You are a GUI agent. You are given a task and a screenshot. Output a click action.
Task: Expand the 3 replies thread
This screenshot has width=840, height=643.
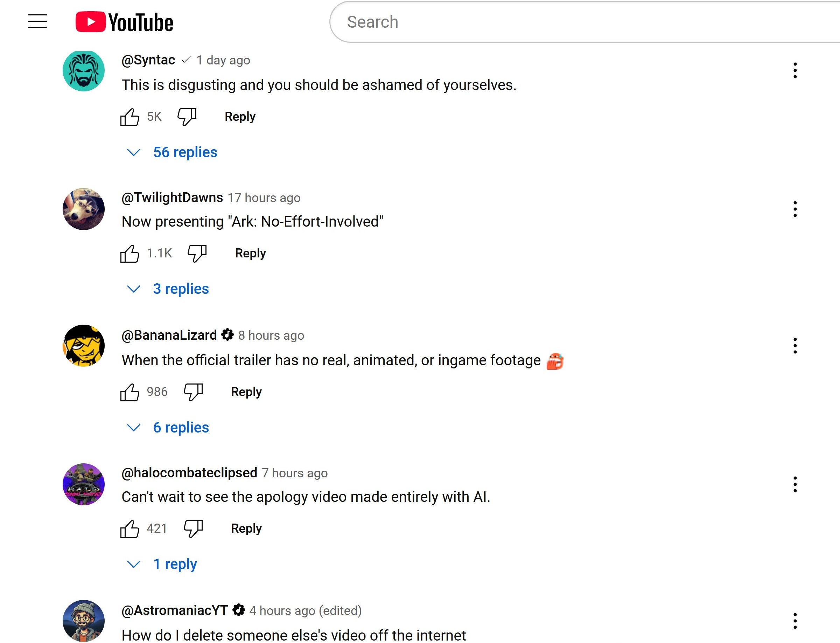point(181,289)
